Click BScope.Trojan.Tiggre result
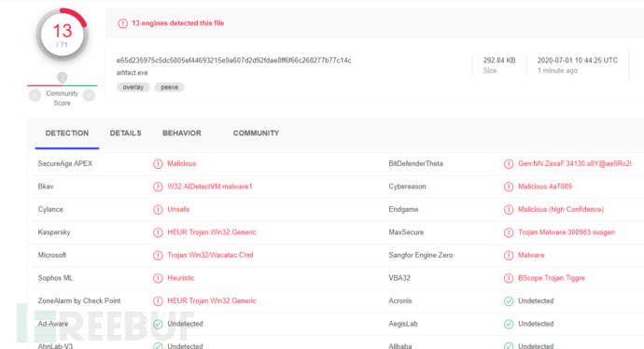 pos(552,278)
